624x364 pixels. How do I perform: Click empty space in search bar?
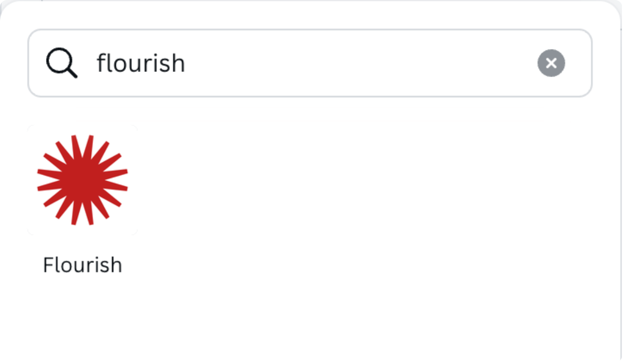coord(358,63)
